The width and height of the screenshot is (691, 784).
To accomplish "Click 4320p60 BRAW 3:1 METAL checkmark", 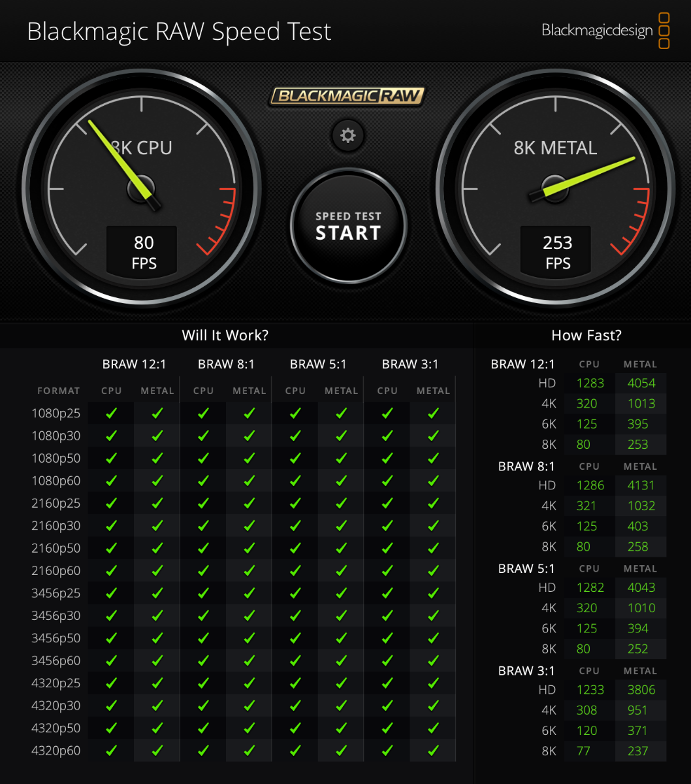I will (433, 750).
